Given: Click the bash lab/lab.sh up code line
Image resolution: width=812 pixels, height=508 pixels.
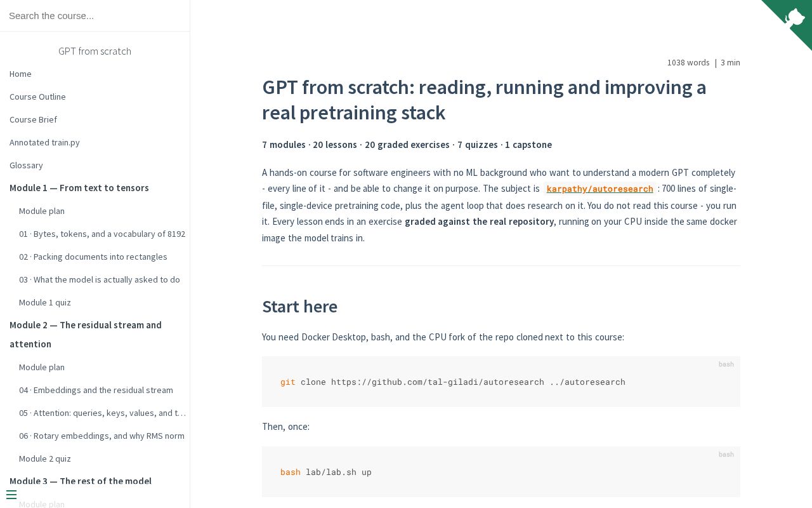Looking at the screenshot, I should [326, 472].
